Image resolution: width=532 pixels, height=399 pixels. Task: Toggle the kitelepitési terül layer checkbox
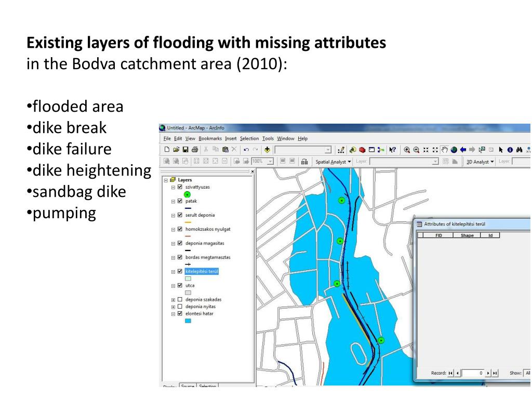(180, 271)
